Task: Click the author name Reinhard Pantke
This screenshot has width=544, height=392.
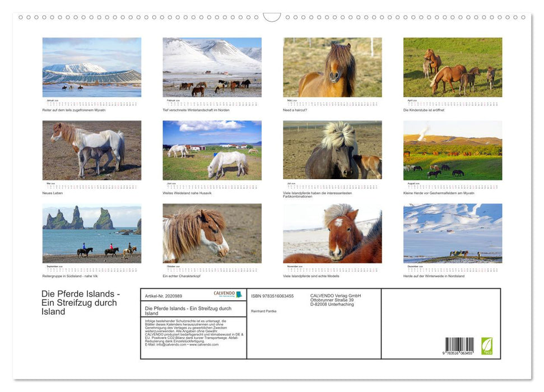Action: (264, 311)
